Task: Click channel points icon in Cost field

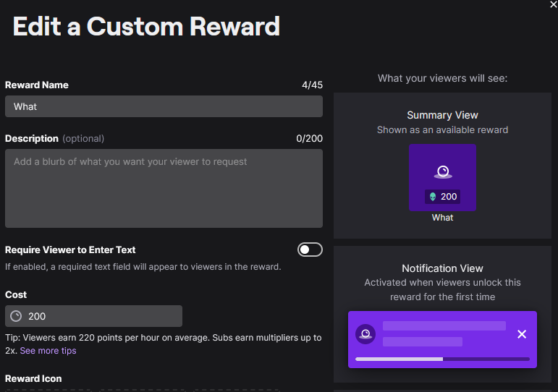Action: (16, 316)
